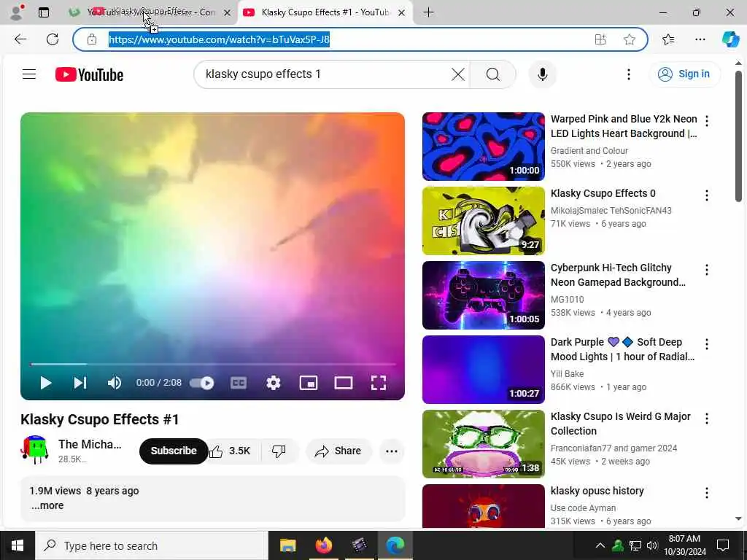Open Warped Pink and Blue Y2k thumbnail
The width and height of the screenshot is (747, 560).
(x=483, y=147)
